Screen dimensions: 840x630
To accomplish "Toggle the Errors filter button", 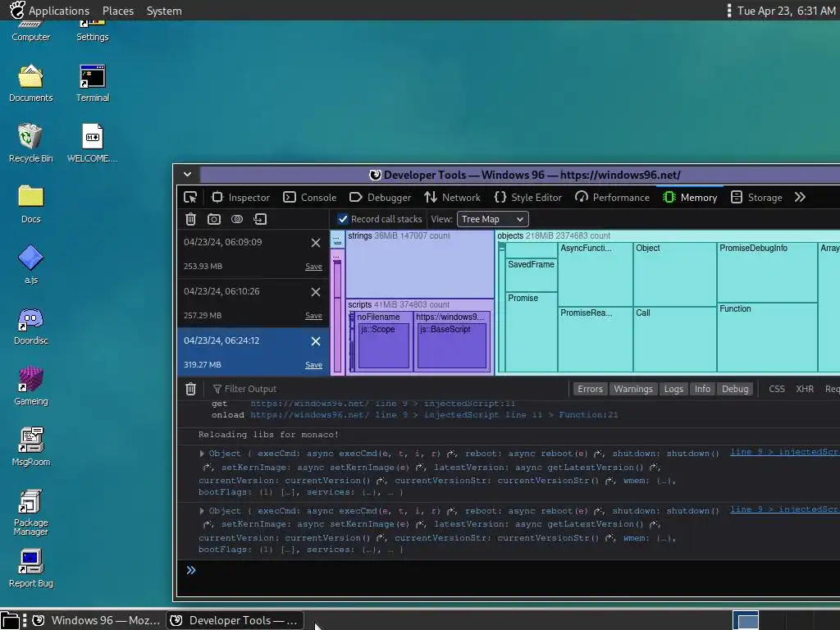I will [x=590, y=389].
